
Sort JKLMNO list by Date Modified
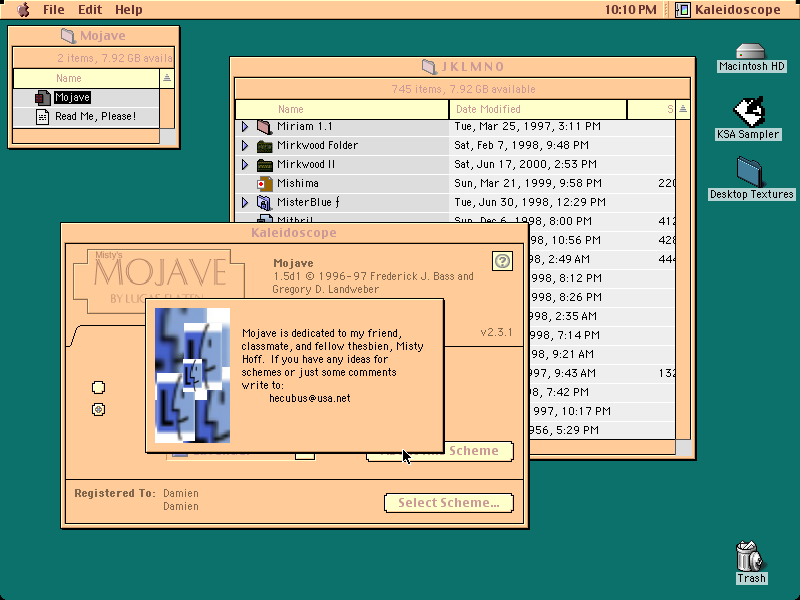pyautogui.click(x=538, y=109)
